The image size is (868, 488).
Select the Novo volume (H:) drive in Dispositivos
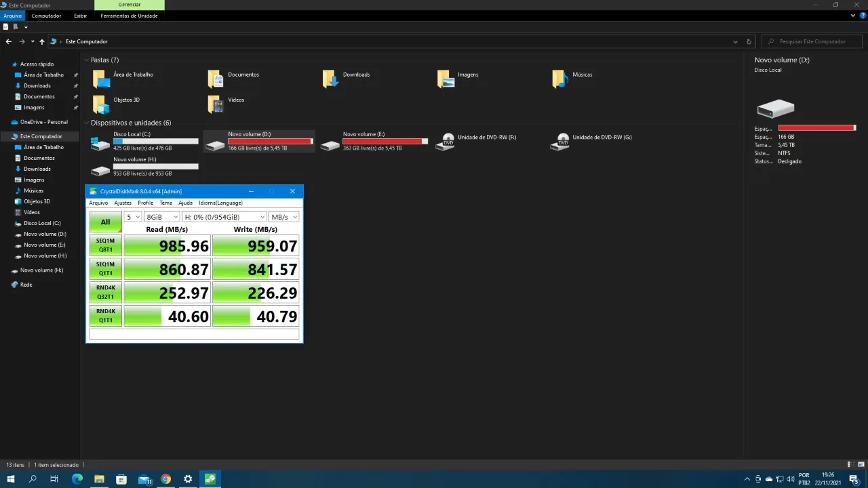tap(146, 166)
